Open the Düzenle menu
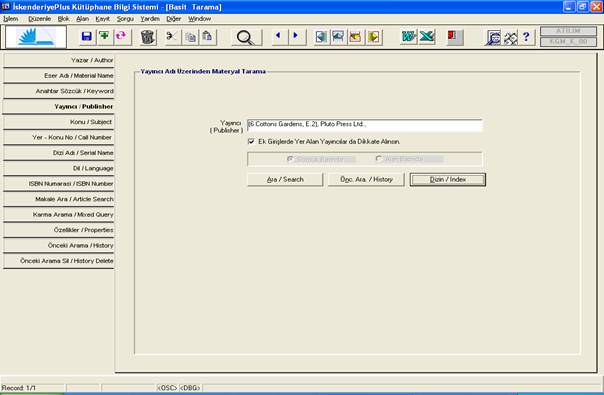 [39, 18]
